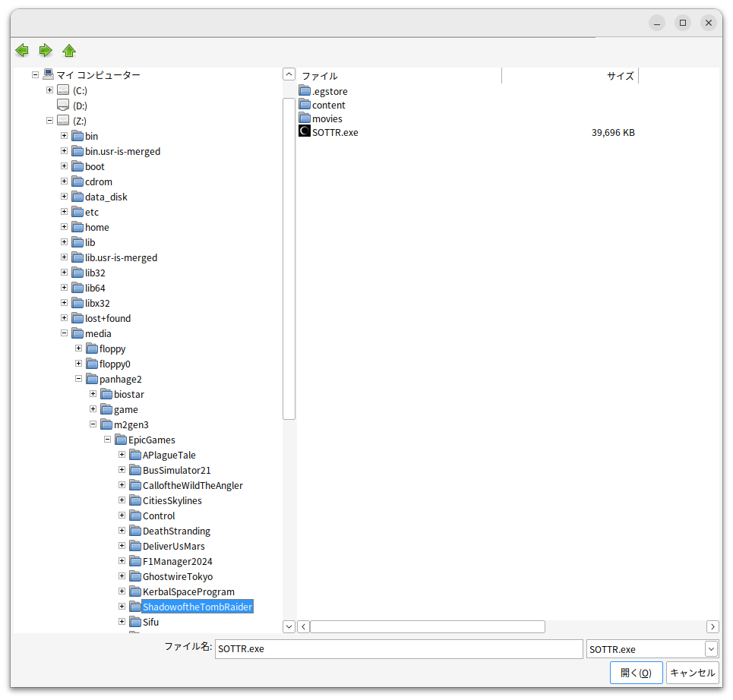Select the EpicGames folder icon

click(121, 440)
